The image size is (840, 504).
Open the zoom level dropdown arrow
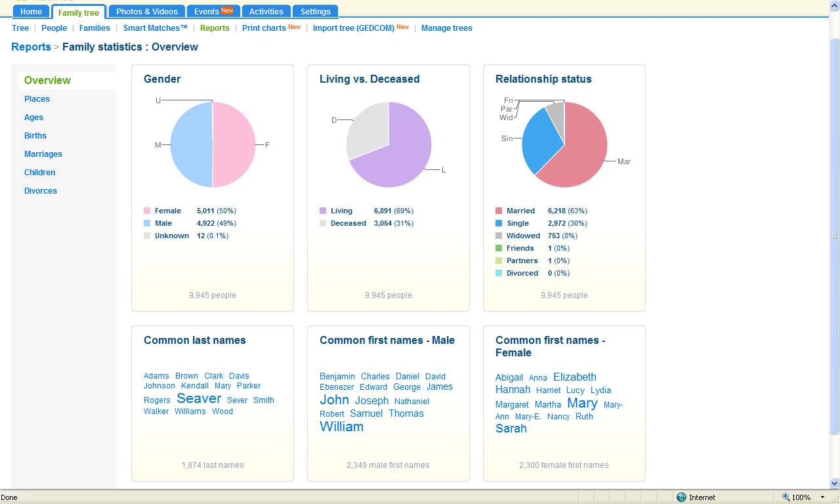coord(823,497)
